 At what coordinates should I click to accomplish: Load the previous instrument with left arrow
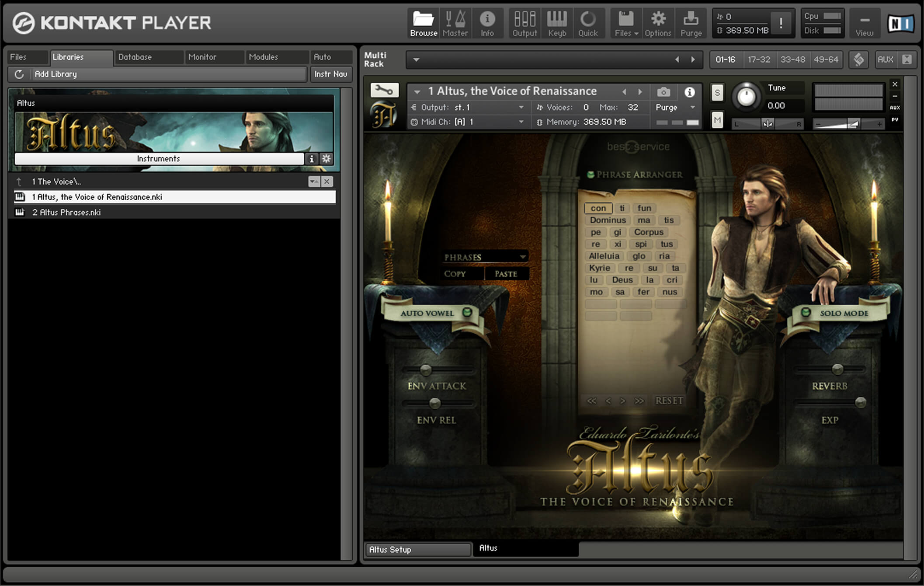[x=624, y=92]
